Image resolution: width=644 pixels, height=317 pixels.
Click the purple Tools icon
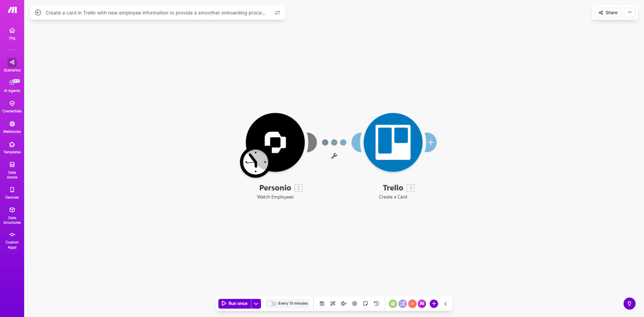click(x=402, y=304)
